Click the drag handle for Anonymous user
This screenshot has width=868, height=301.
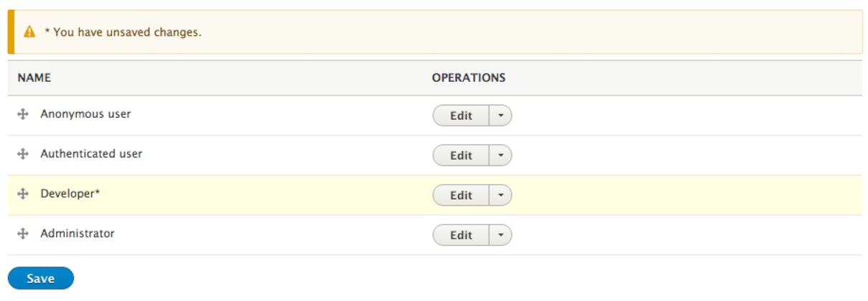[x=23, y=114]
